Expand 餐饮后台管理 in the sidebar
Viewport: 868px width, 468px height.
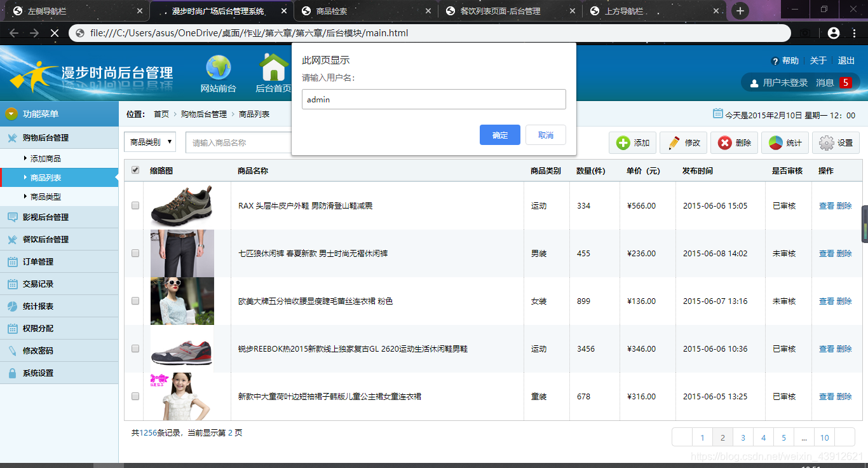point(59,239)
